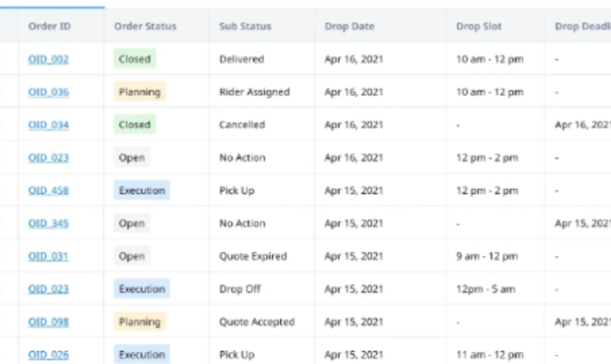Select the OID_031 order link
Screen dimensions: 611x364
pos(48,257)
